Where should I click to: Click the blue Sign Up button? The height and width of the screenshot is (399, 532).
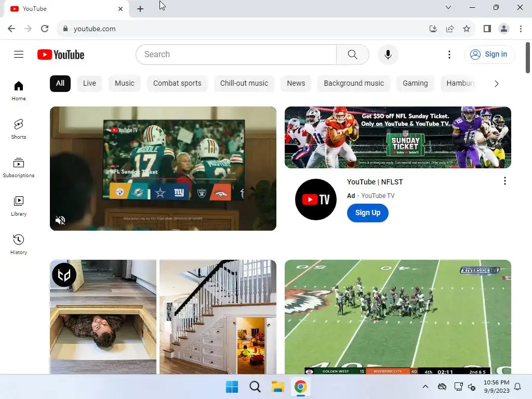[368, 212]
